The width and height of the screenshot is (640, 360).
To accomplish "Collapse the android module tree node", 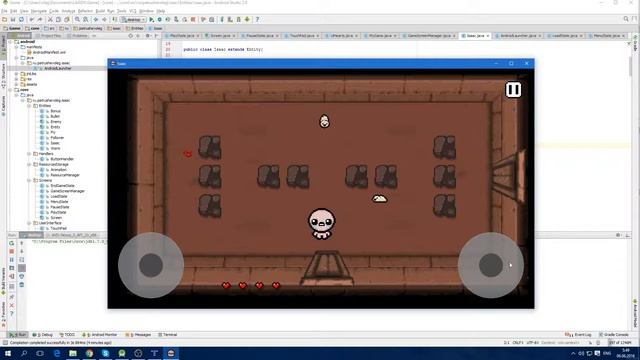I will (x=11, y=42).
